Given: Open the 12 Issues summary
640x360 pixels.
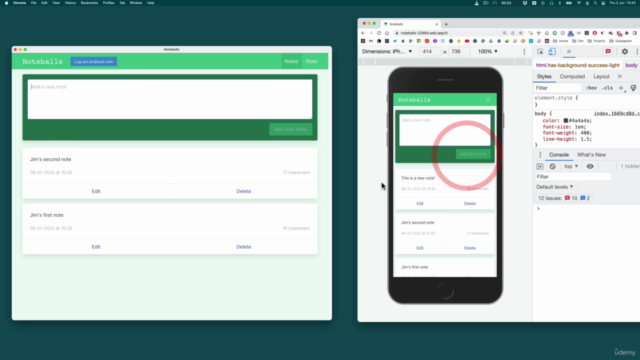Looking at the screenshot, I should pyautogui.click(x=563, y=198).
